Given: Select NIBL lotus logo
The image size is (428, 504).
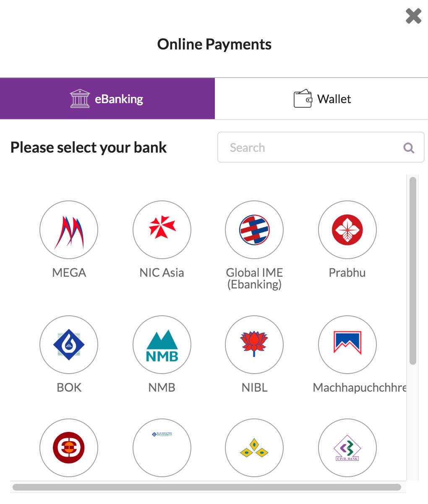Looking at the screenshot, I should (x=254, y=345).
